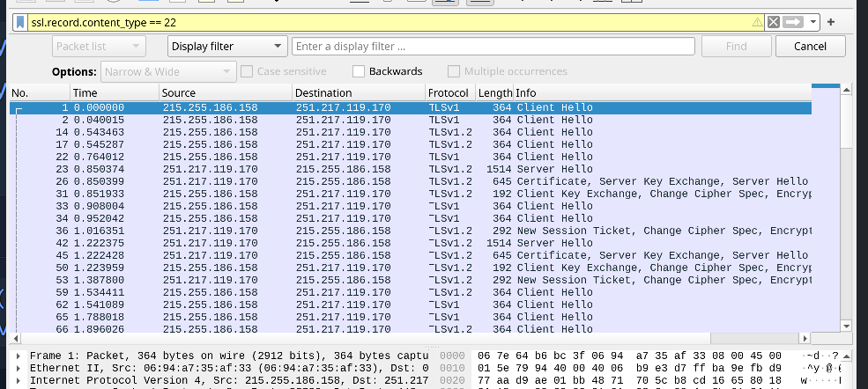
Task: Open the display filter bookmarks icon
Action: (x=20, y=22)
